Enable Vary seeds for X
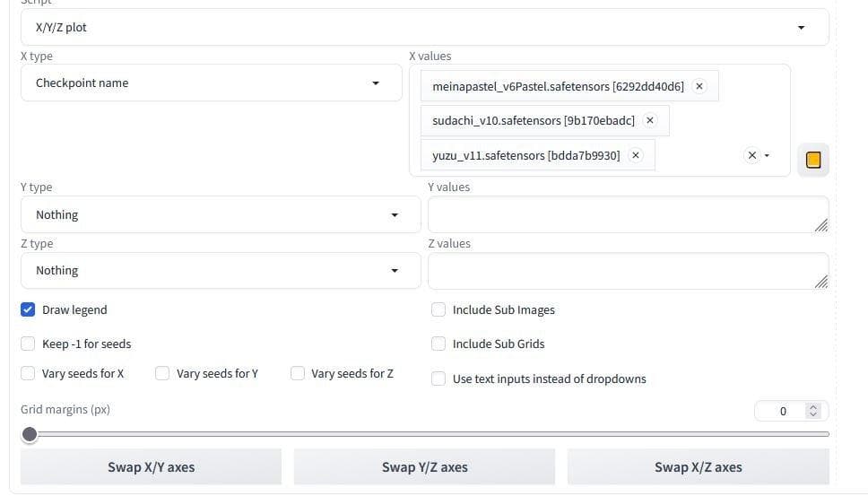 pyautogui.click(x=28, y=374)
